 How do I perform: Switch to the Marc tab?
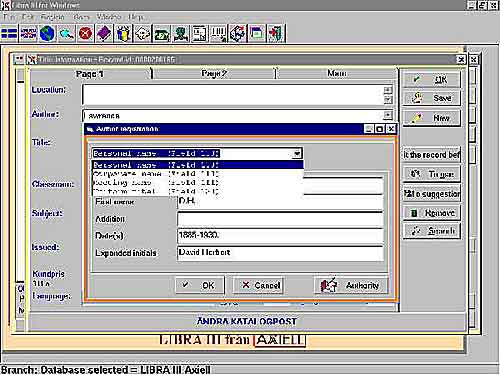click(337, 73)
